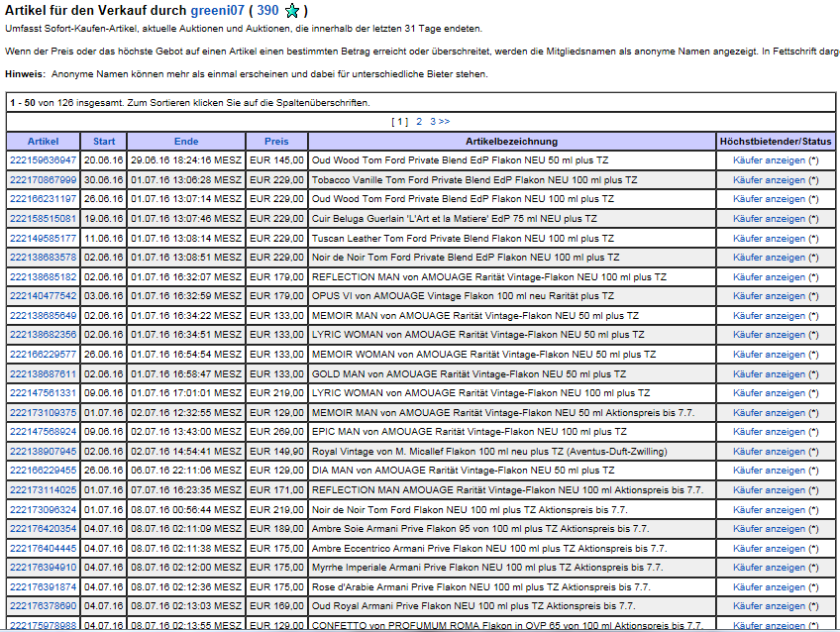
Task: Open item number 222147561331
Action: pos(44,392)
